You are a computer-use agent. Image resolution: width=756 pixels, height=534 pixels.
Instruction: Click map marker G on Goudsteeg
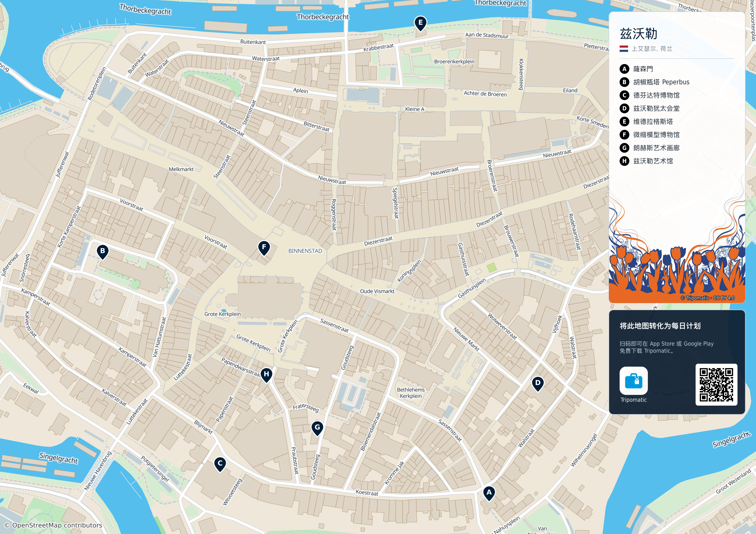tap(317, 428)
